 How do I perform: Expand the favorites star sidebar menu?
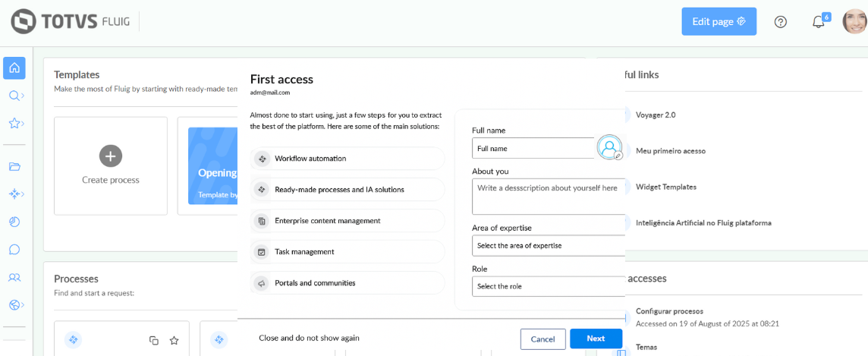coord(14,123)
